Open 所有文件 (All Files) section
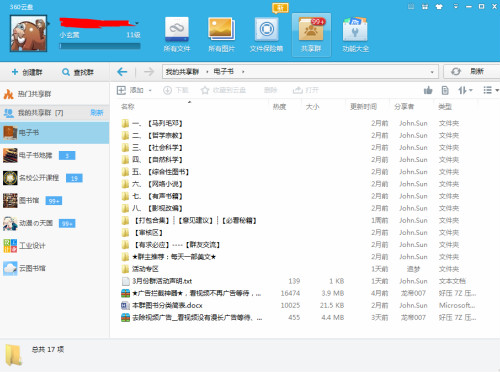Screen dimensions: 500x372 coord(177,35)
